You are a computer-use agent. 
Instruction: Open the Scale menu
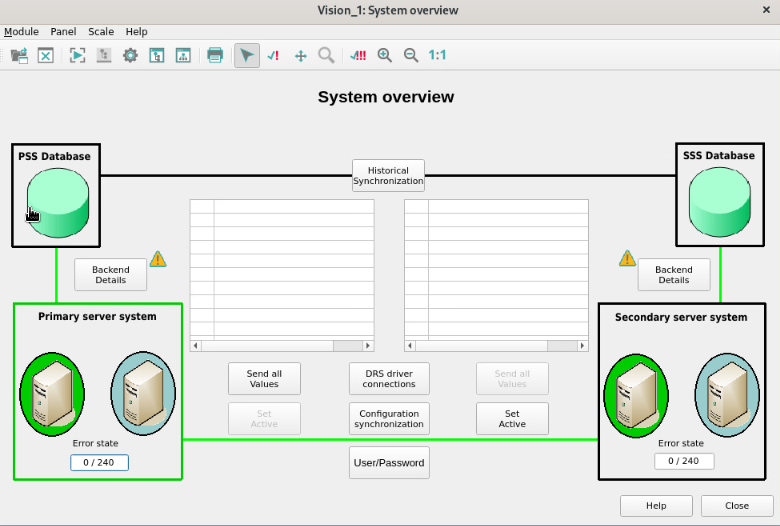point(101,32)
